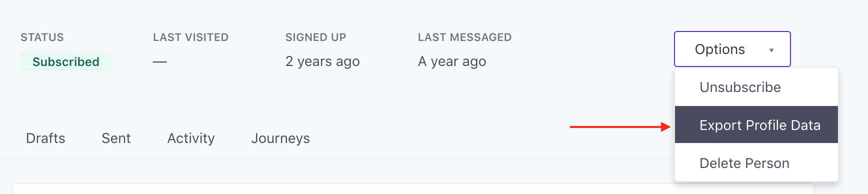This screenshot has height=194, width=868.
Task: Click the red arrow pointing to Export
Action: pos(620,127)
